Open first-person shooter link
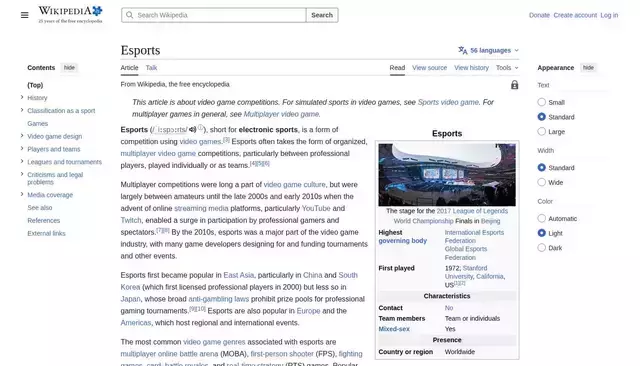 pyautogui.click(x=282, y=354)
